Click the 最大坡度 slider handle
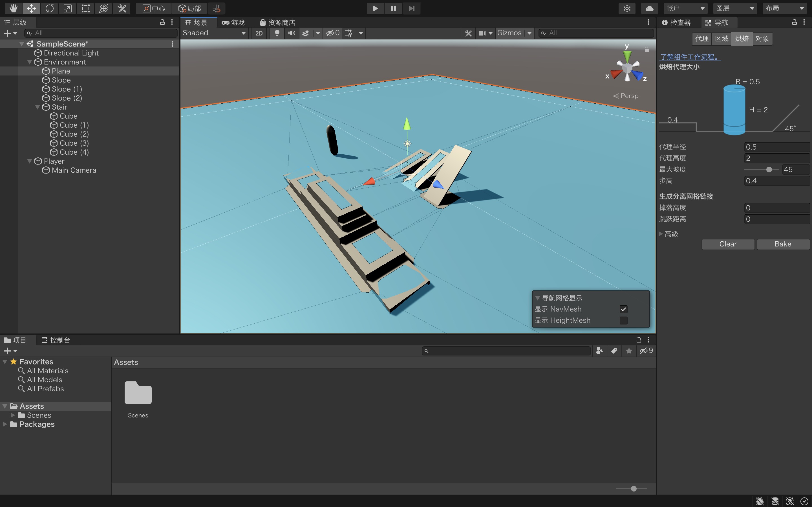This screenshot has height=507, width=812. [x=769, y=170]
